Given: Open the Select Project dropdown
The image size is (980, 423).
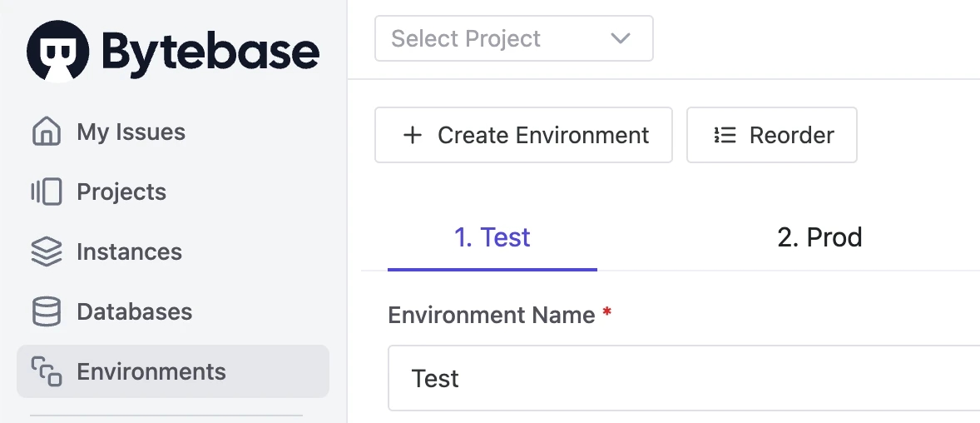Looking at the screenshot, I should pyautogui.click(x=514, y=39).
